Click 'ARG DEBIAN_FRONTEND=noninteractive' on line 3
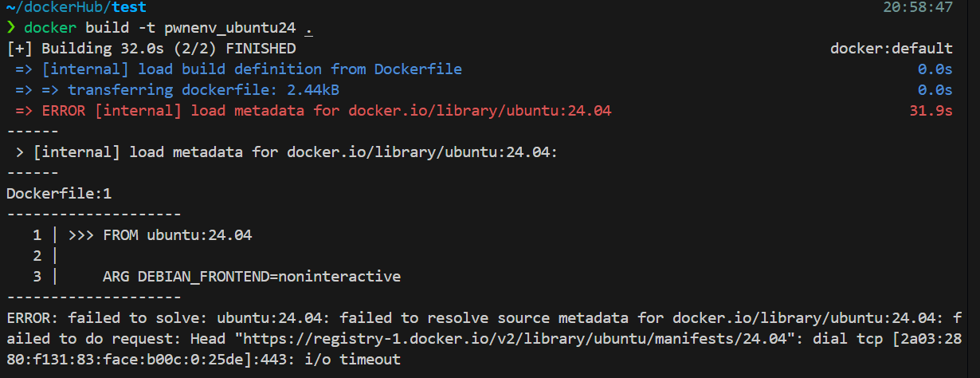 (252, 277)
